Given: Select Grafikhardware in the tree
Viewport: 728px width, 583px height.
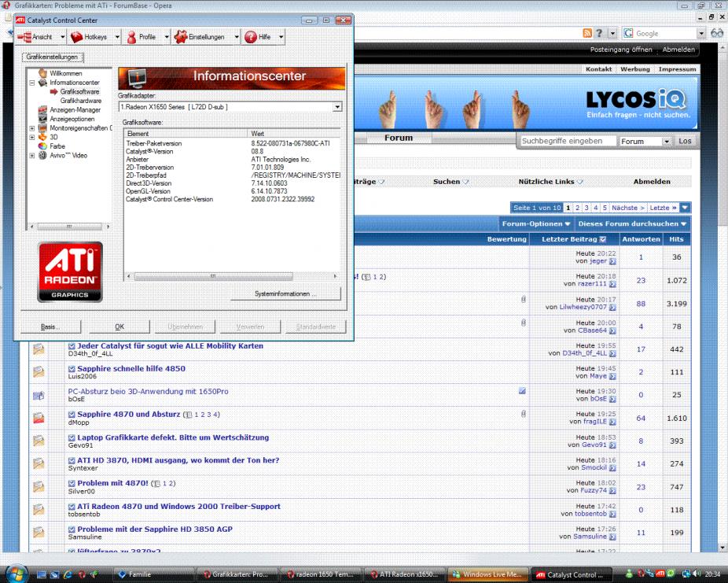Looking at the screenshot, I should click(x=81, y=101).
